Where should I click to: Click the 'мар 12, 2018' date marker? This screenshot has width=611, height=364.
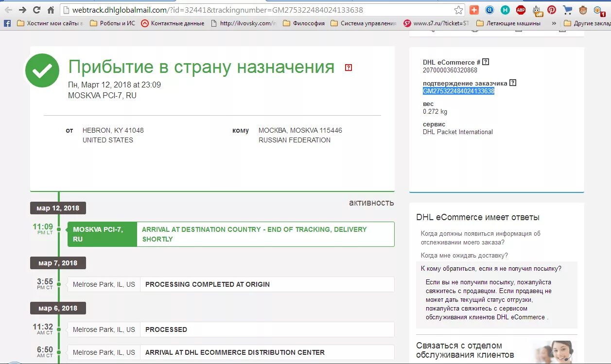58,208
